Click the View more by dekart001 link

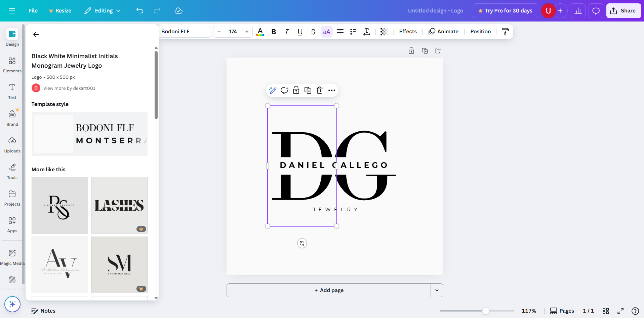click(69, 88)
